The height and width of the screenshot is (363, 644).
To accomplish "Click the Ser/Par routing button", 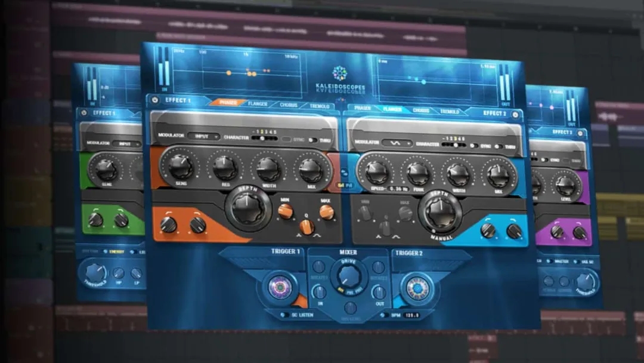I will [345, 186].
